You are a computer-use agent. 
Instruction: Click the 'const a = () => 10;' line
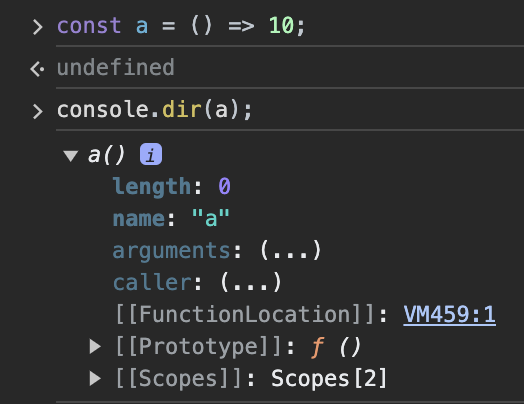(181, 26)
